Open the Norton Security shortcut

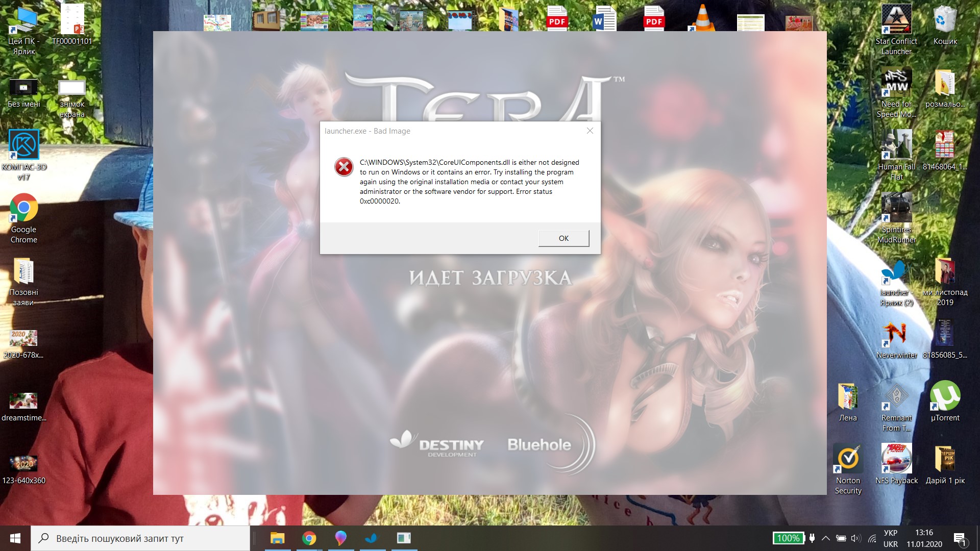[x=848, y=469]
